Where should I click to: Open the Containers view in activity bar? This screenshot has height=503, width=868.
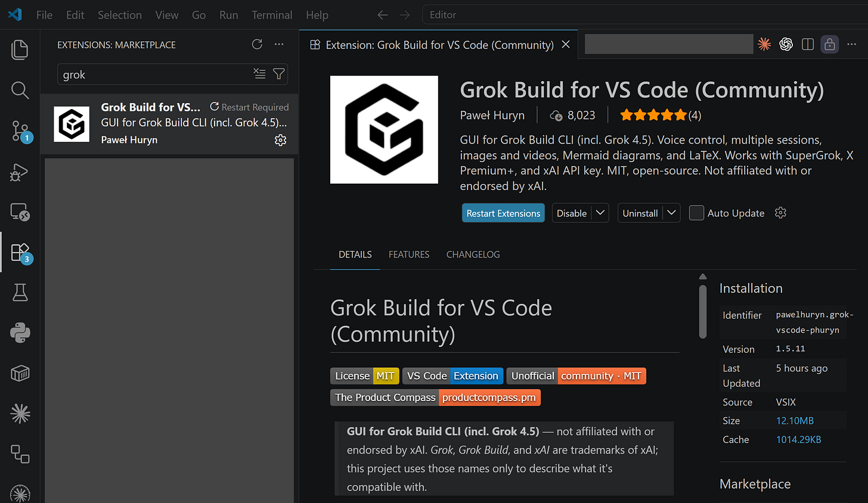[20, 373]
